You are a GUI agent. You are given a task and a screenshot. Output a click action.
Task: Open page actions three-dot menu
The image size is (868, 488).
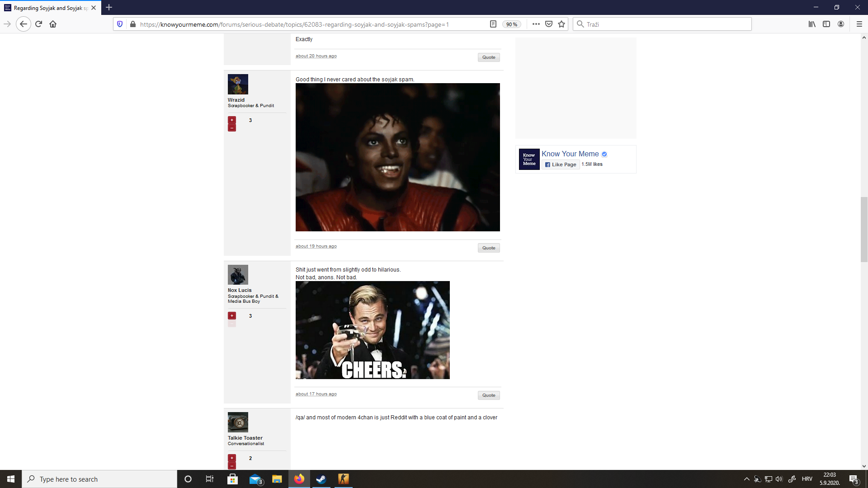pyautogui.click(x=536, y=24)
